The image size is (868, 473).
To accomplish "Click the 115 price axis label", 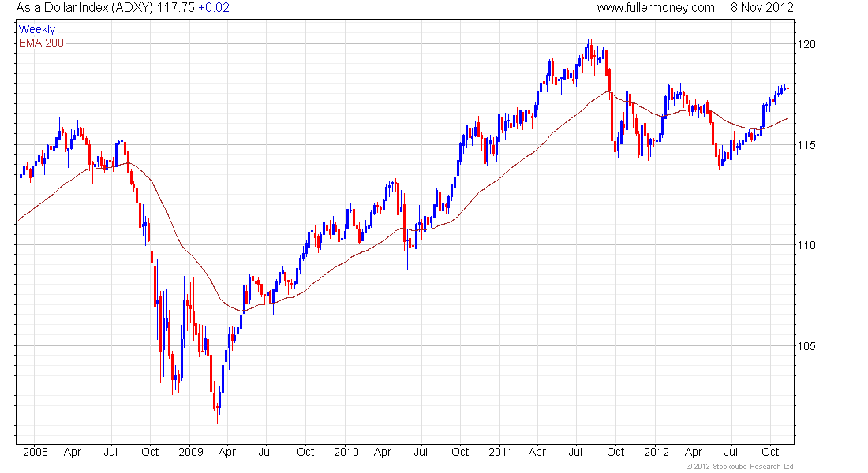I will tap(806, 145).
